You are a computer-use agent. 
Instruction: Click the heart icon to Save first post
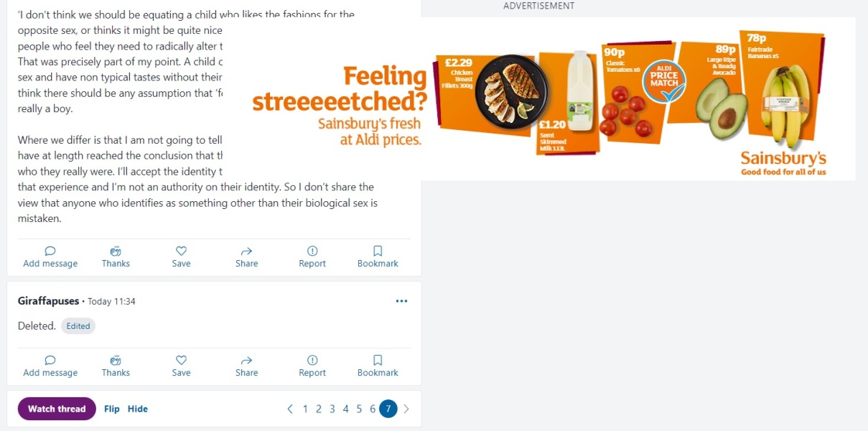(181, 251)
